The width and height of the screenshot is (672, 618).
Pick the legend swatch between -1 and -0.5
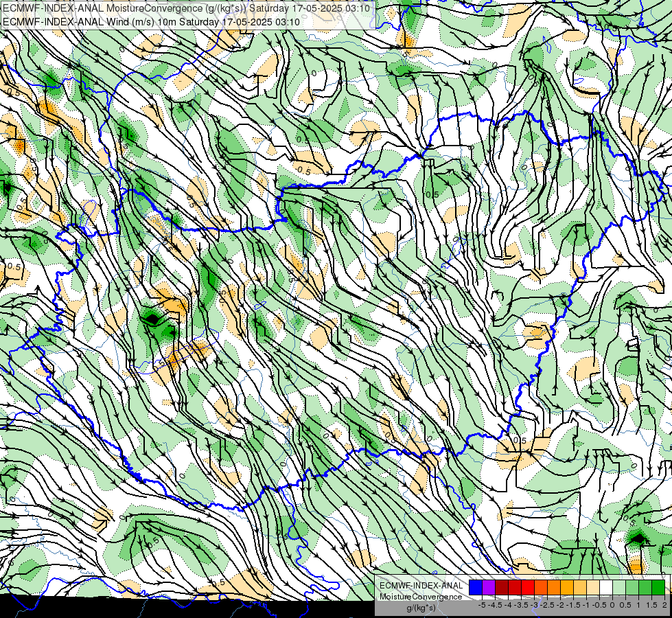tap(592, 587)
